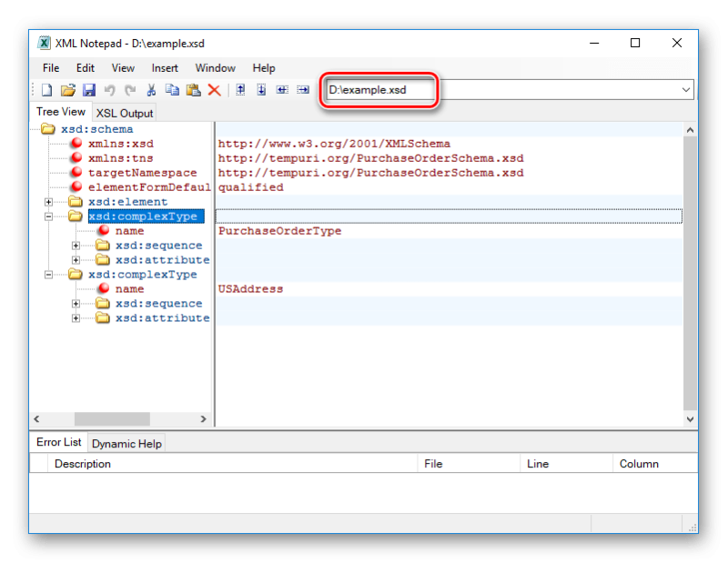728x563 pixels.
Task: Open the file location dropdown arrow
Action: (x=686, y=89)
